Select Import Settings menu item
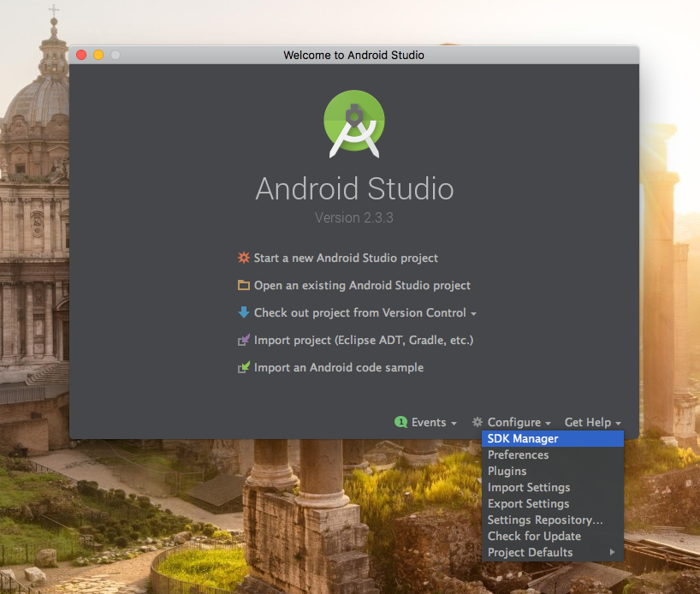The image size is (700, 594). coord(553,487)
